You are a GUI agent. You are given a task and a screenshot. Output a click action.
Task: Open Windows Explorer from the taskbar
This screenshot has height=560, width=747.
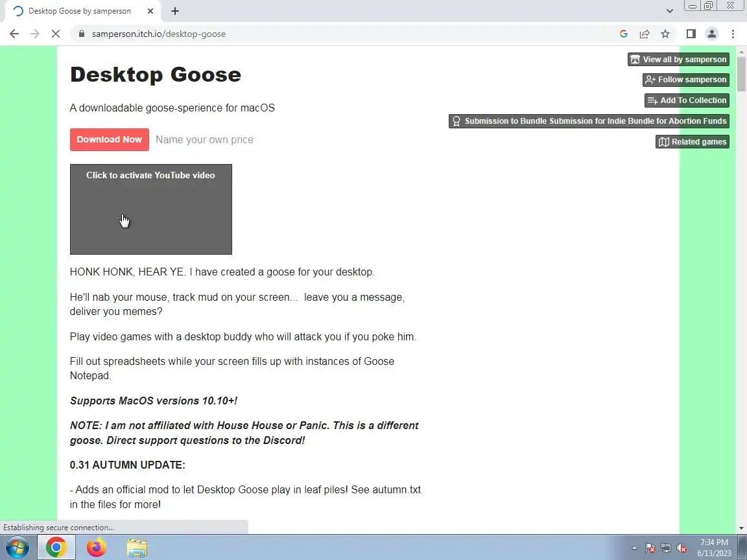click(137, 548)
